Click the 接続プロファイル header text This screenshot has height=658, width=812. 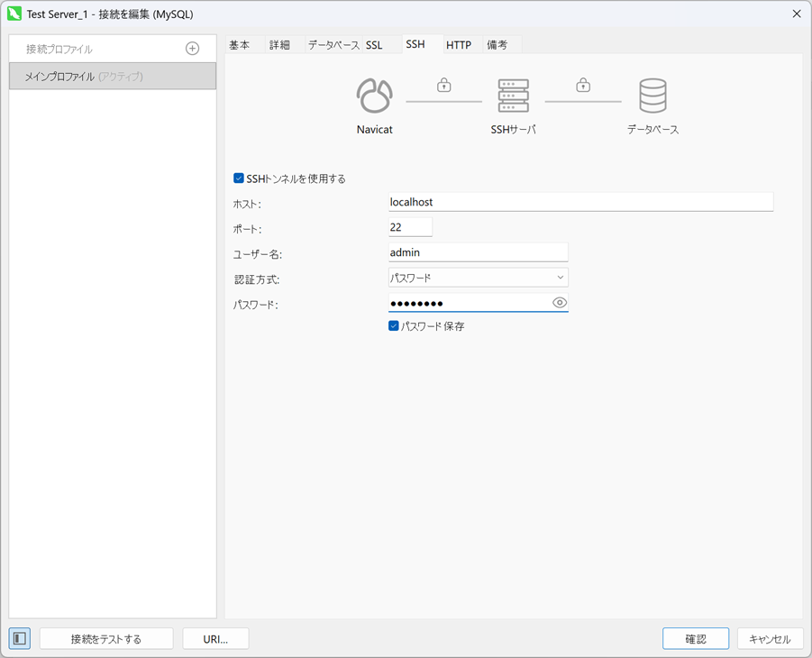point(59,50)
